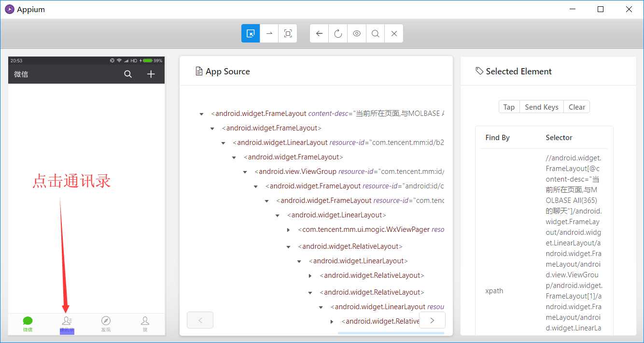Image resolution: width=644 pixels, height=343 pixels.
Task: Collapse the LinearLayout under WxViewPager's sibling RelativeLayout
Action: [x=299, y=261]
